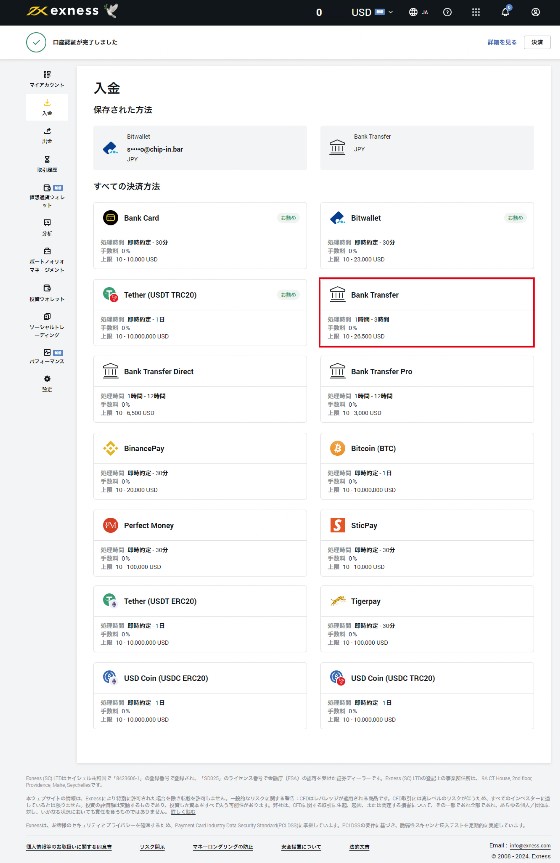Image resolution: width=560 pixels, height=863 pixels.
Task: Open the apps grid menu icon
Action: 476,12
